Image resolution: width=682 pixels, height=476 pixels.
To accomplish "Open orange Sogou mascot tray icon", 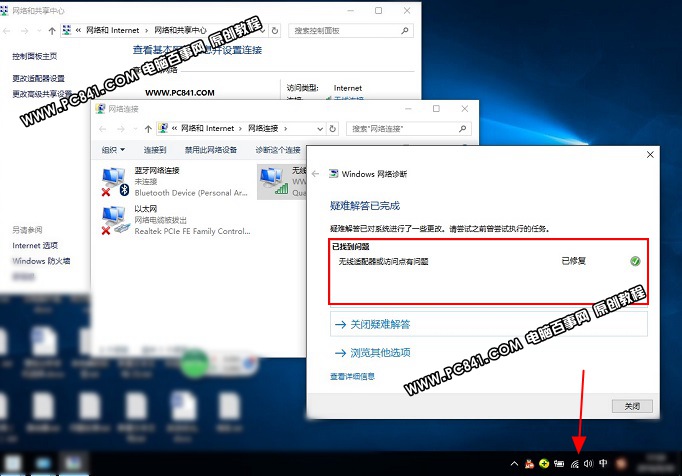I will pyautogui.click(x=529, y=464).
